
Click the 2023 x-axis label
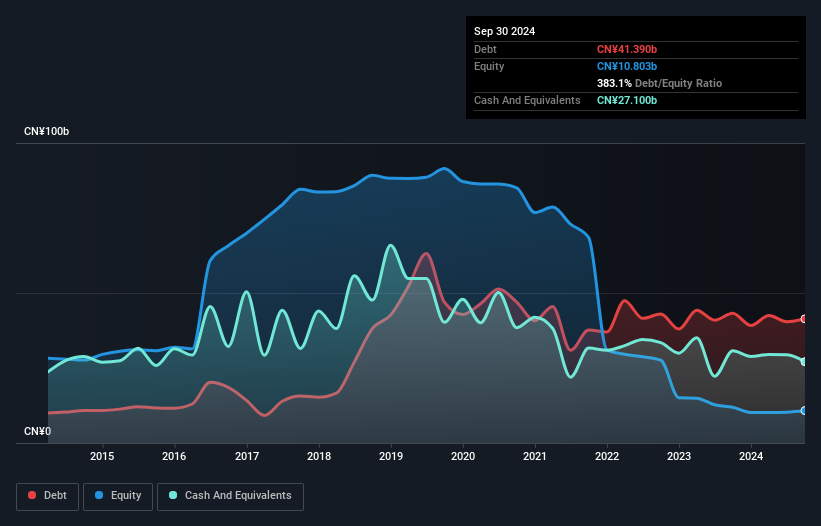[x=679, y=456]
